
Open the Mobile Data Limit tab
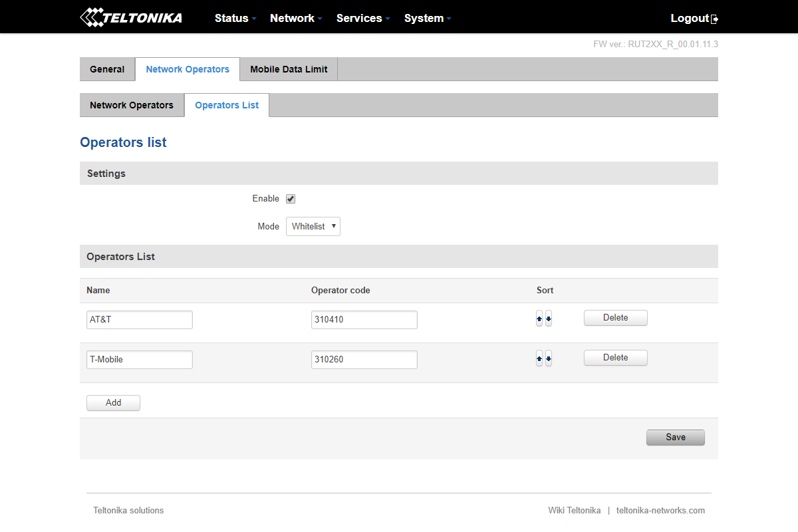tap(289, 69)
